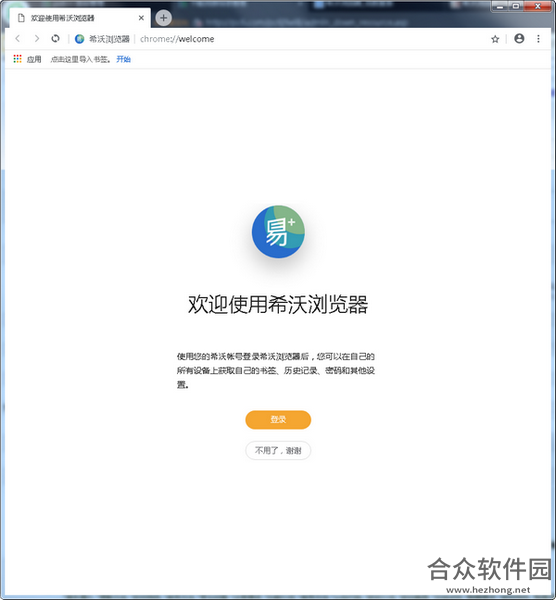Screen dimensions: 556x600
Task: Open the 应用 apps grid icon
Action: (17, 59)
